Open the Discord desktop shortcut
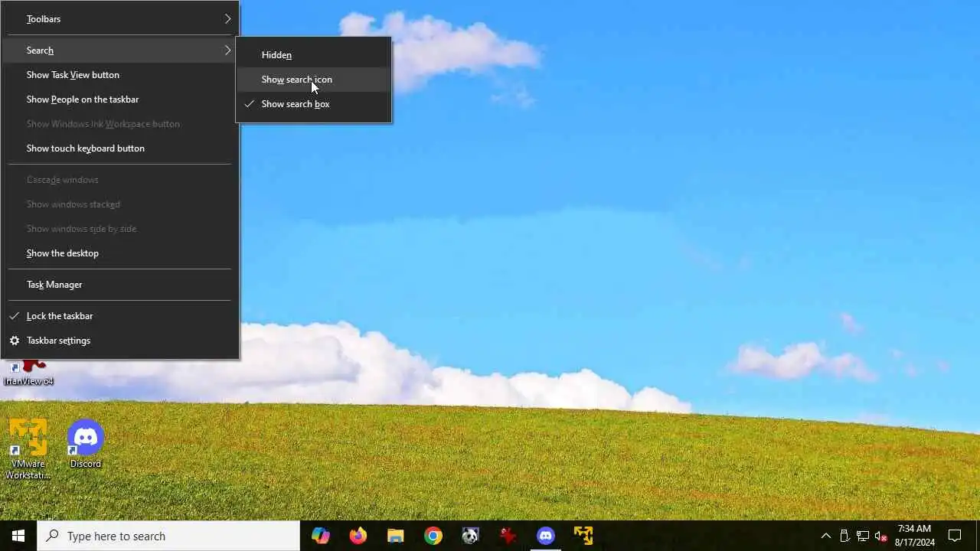The height and width of the screenshot is (551, 980). pos(86,444)
